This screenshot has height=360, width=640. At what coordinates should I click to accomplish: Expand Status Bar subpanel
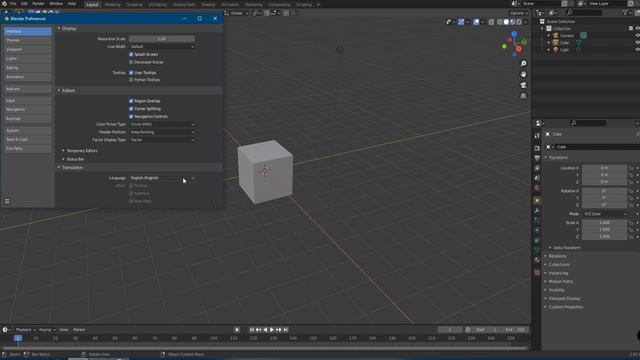(73, 159)
